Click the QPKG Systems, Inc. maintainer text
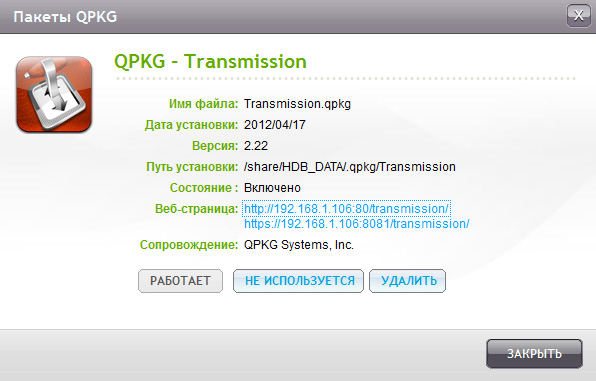Viewport: 596px width, 381px height. click(298, 245)
